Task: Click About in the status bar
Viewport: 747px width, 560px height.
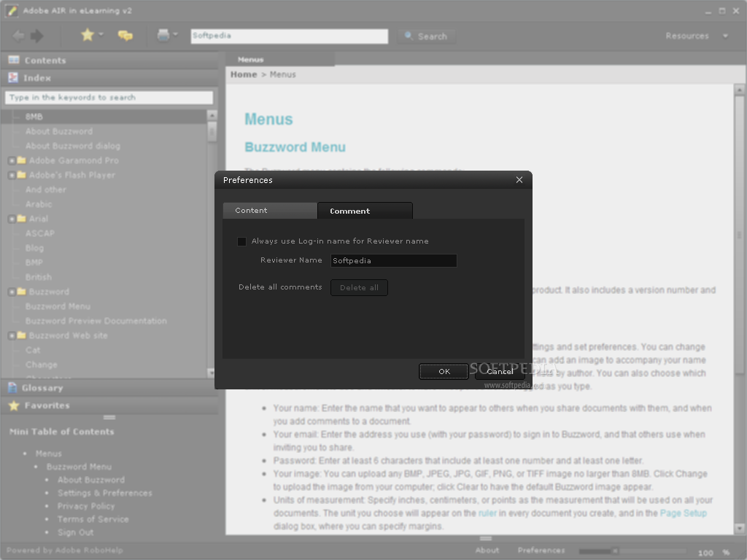Action: click(487, 551)
